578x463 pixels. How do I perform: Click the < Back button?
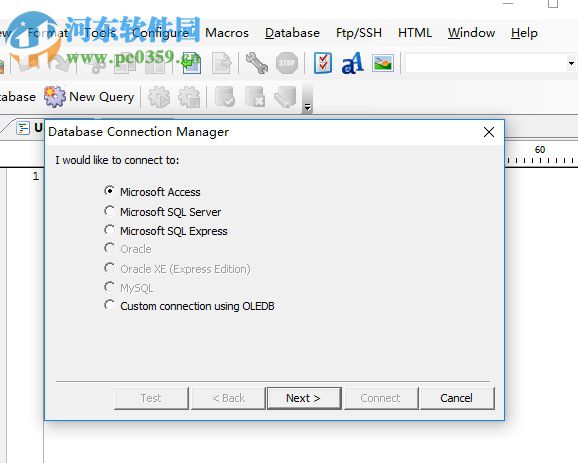tap(228, 398)
